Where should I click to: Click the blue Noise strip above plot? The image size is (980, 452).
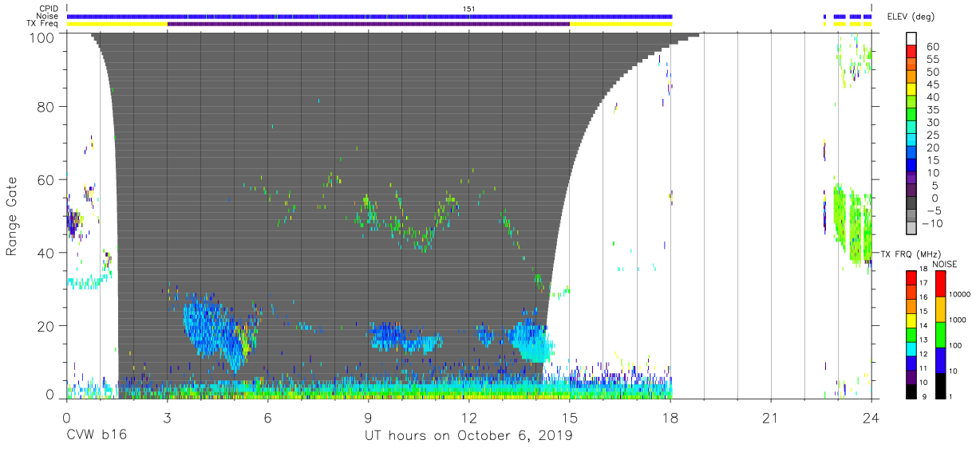click(369, 16)
